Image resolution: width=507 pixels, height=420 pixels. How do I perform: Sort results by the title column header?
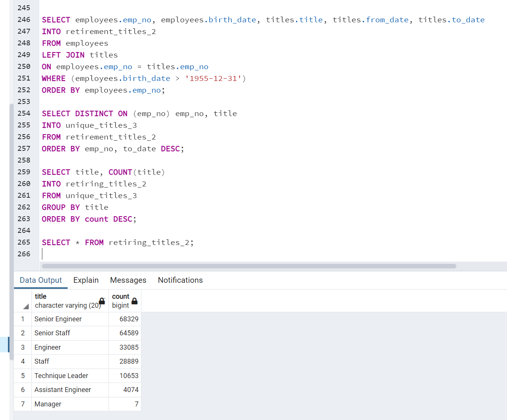40,296
